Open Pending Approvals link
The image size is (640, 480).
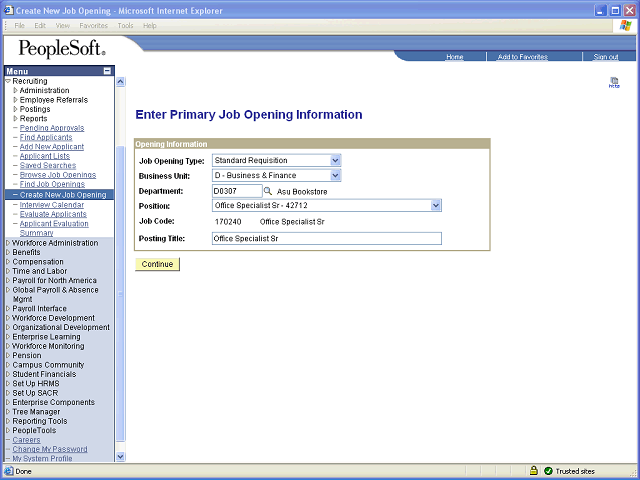(52, 128)
